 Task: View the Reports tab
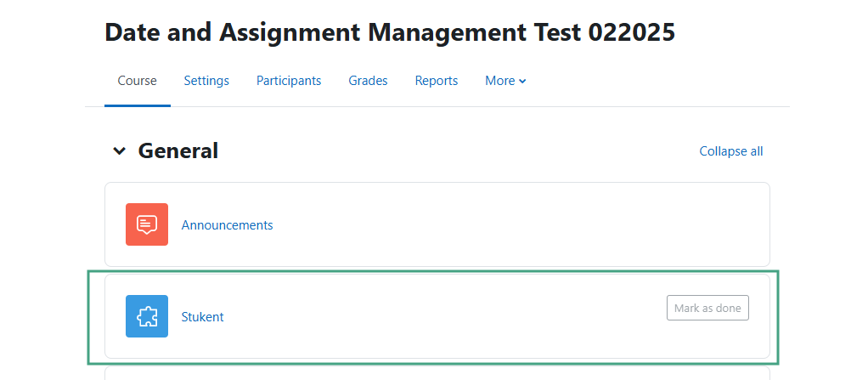point(437,81)
